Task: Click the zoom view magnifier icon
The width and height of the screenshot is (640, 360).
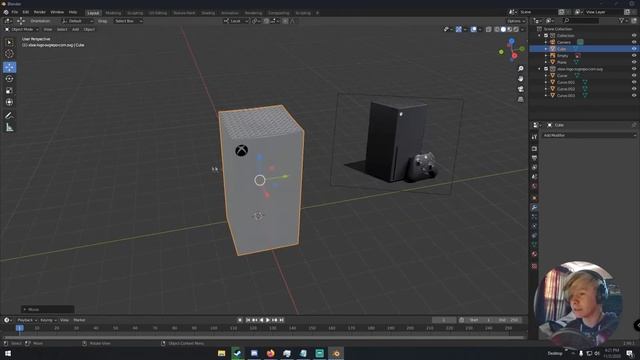Action: [520, 69]
